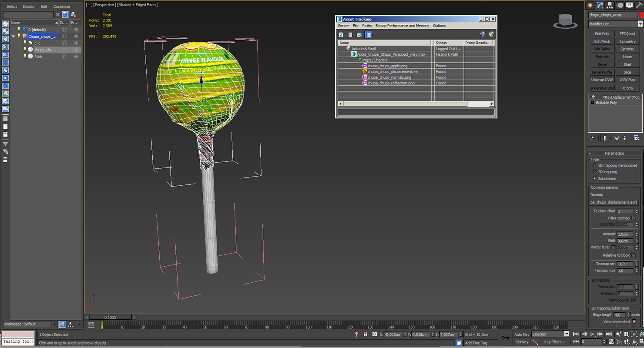This screenshot has width=644, height=348.
Task: Open the Create command panel tab
Action: coord(590,5)
